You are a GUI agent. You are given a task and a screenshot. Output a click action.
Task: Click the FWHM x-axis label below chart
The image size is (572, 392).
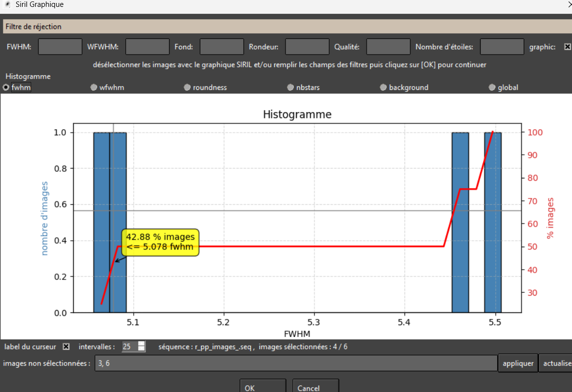point(297,334)
